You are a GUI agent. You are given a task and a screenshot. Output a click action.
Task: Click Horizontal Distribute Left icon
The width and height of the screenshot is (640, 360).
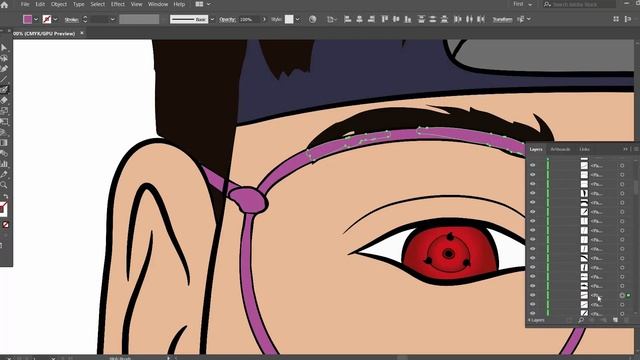coord(458,19)
